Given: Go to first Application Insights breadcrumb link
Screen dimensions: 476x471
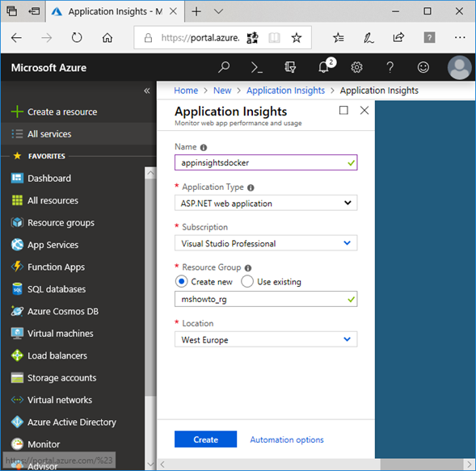Looking at the screenshot, I should pos(285,90).
